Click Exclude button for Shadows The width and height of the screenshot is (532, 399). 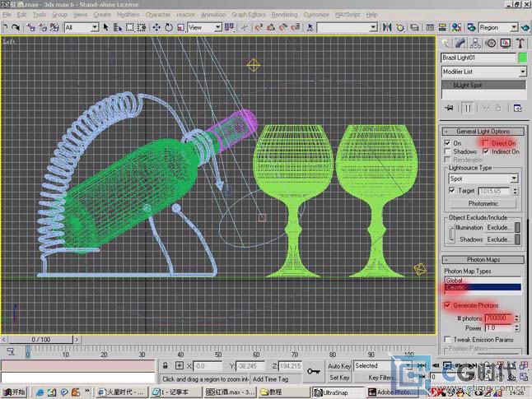point(499,239)
